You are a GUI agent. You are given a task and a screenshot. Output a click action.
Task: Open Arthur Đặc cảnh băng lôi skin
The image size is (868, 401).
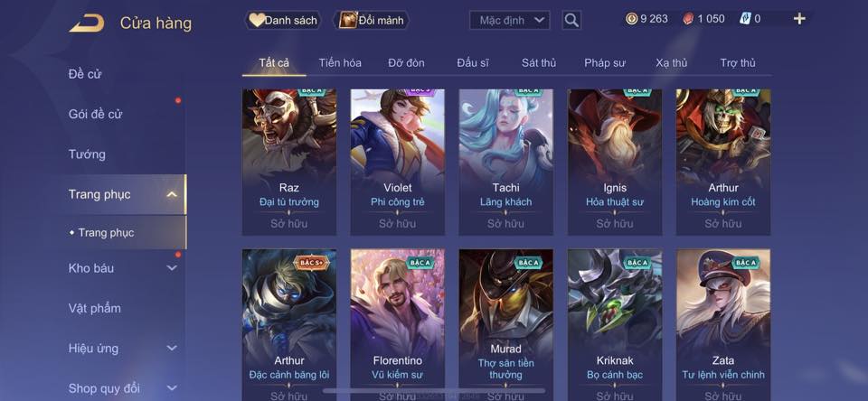289,325
